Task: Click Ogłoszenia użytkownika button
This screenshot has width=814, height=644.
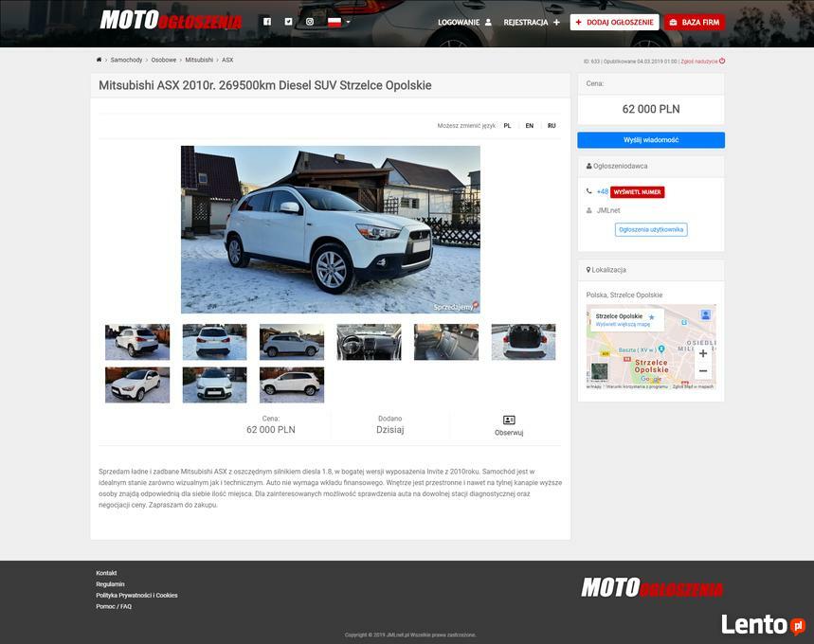Action: [x=651, y=229]
